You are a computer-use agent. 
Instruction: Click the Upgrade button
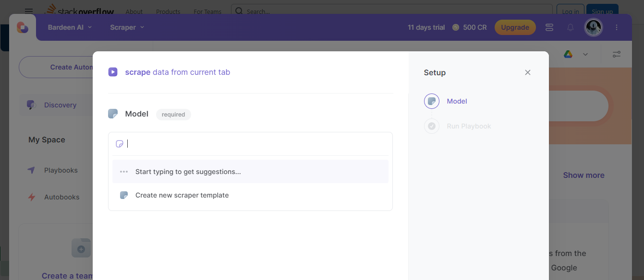515,27
